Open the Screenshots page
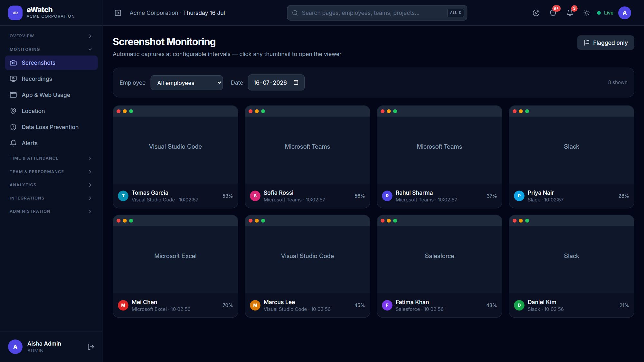 tap(52, 63)
